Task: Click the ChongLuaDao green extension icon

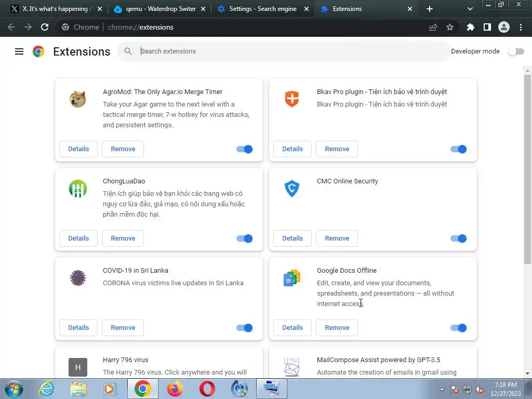Action: (78, 189)
